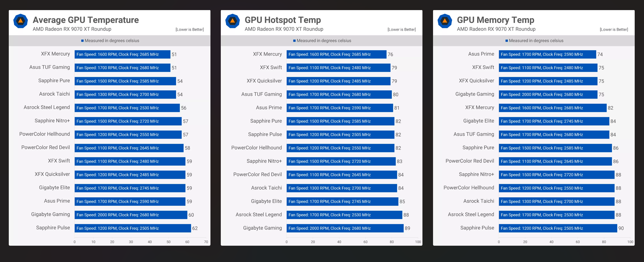Click the blue legend square in GPU Hotspot Temp chart
The width and height of the screenshot is (644, 262).
point(294,41)
